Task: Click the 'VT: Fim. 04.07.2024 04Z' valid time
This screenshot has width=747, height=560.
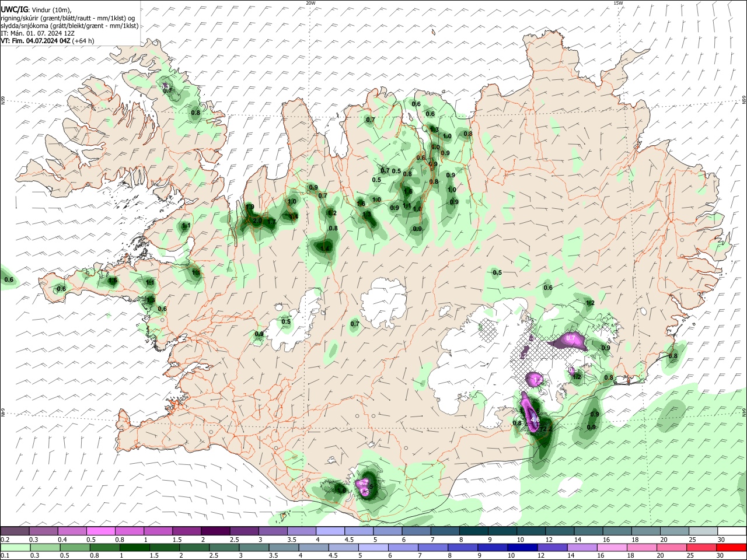Action: (36, 41)
